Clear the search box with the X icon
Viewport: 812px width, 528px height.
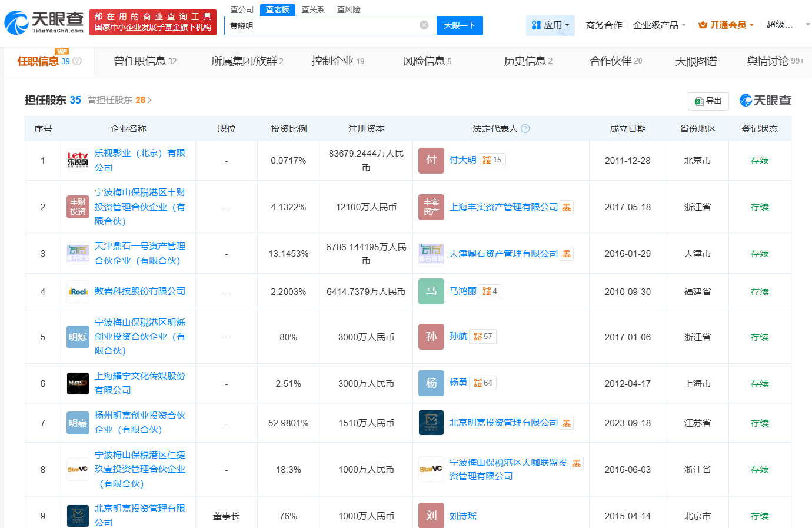click(424, 26)
